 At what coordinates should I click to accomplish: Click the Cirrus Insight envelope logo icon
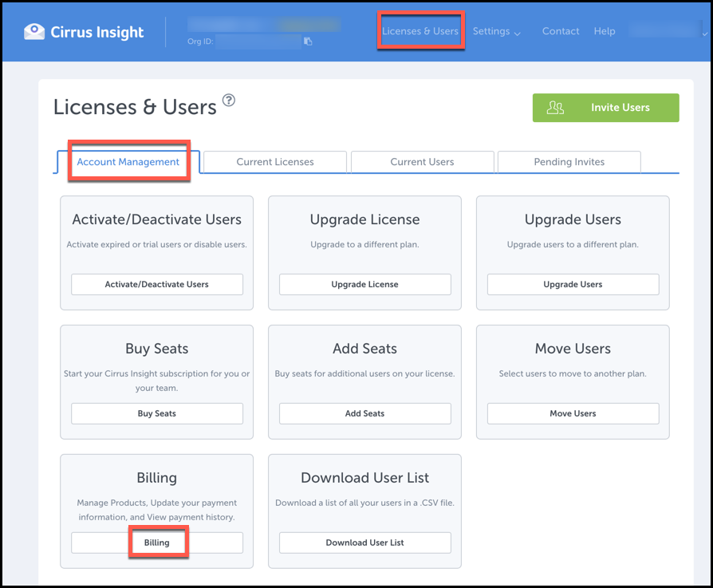click(x=34, y=31)
